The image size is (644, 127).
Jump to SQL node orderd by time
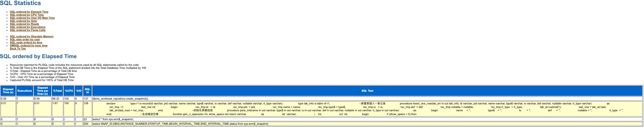click(x=26, y=42)
